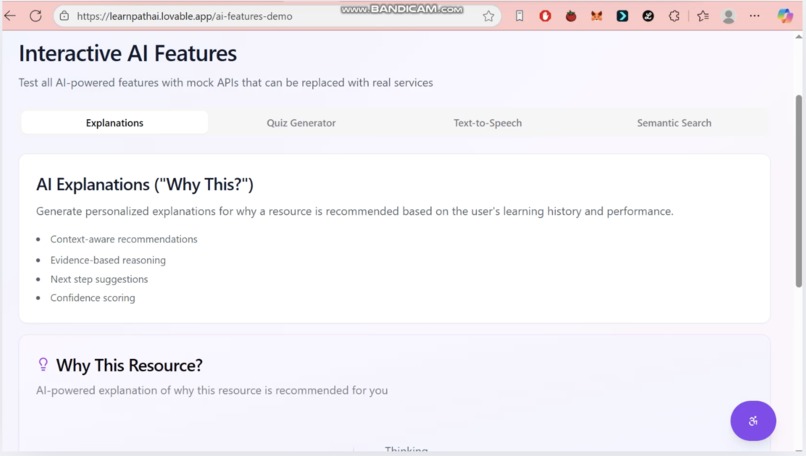Click the Context-aware recommendations bullet
806x456 pixels.
pyautogui.click(x=124, y=239)
